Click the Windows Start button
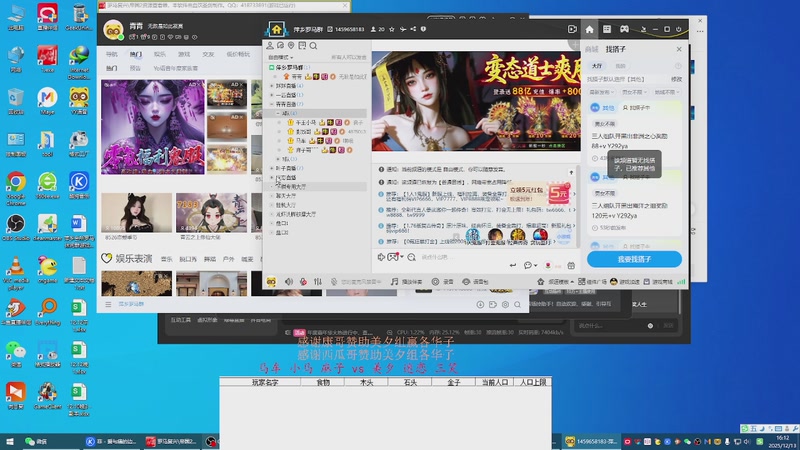This screenshot has width=800, height=450. (9, 441)
